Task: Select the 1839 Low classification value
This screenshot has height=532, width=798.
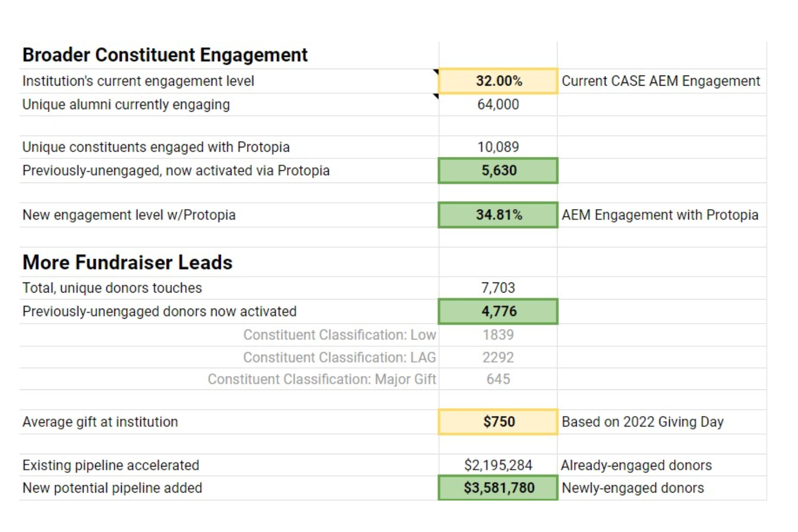Action: [498, 335]
